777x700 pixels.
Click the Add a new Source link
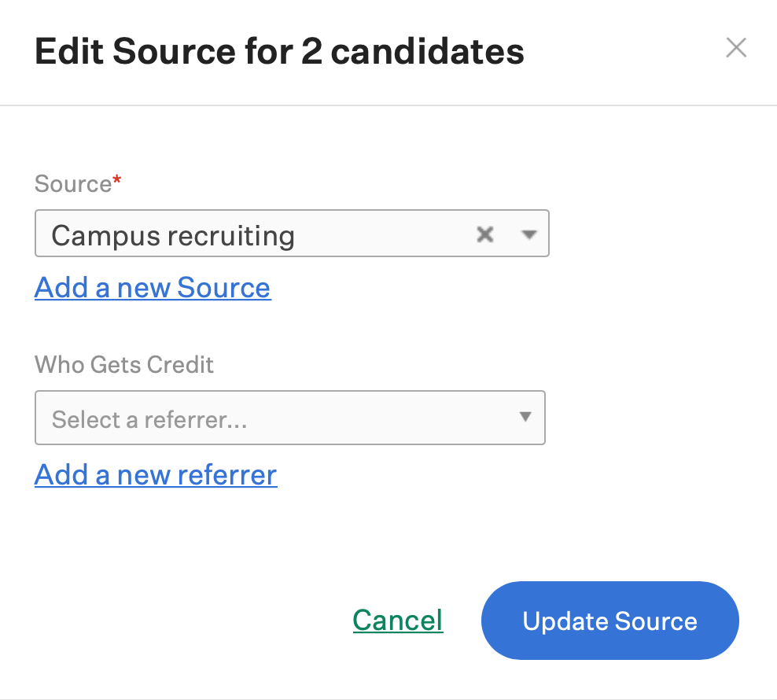pyautogui.click(x=153, y=288)
